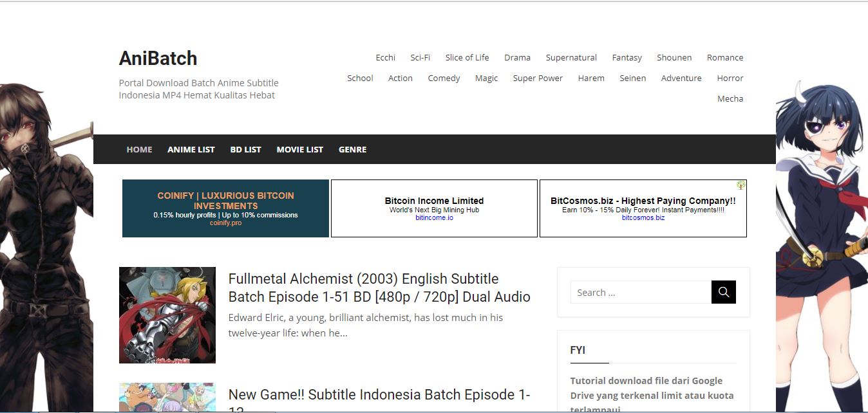Select the Slice of Life genre link
The image size is (868, 413).
(467, 57)
